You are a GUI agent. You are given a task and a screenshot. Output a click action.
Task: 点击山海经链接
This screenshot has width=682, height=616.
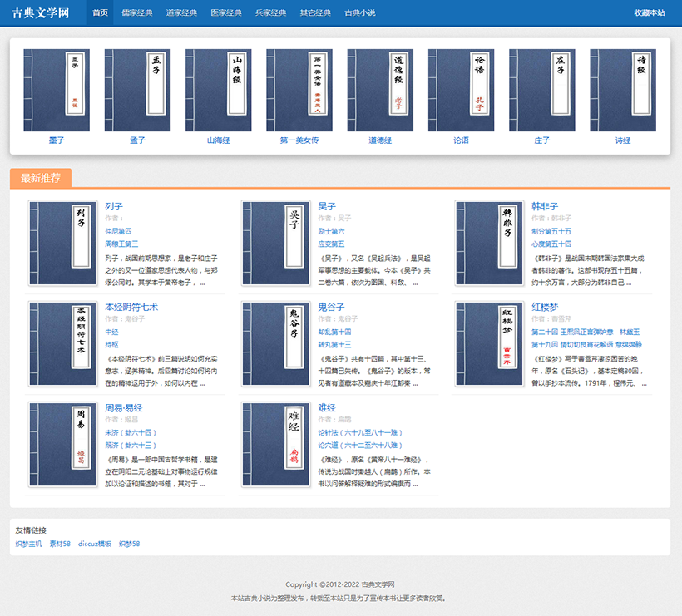click(x=218, y=140)
